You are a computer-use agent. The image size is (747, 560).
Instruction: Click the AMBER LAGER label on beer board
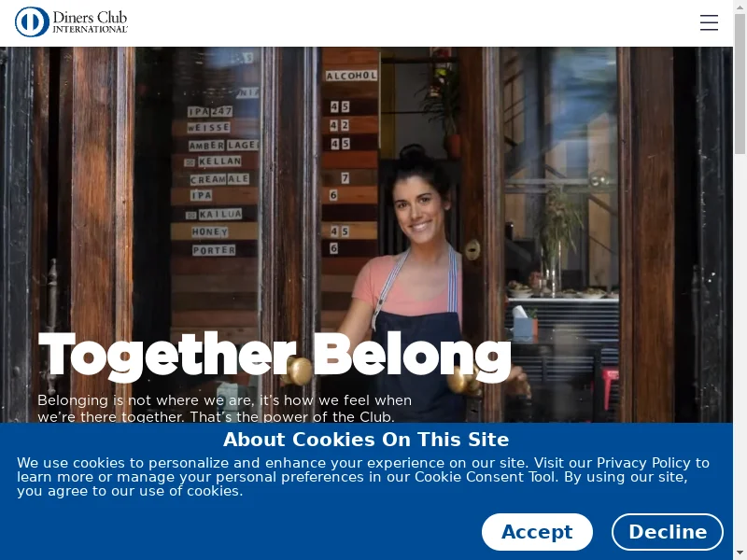coord(223,145)
